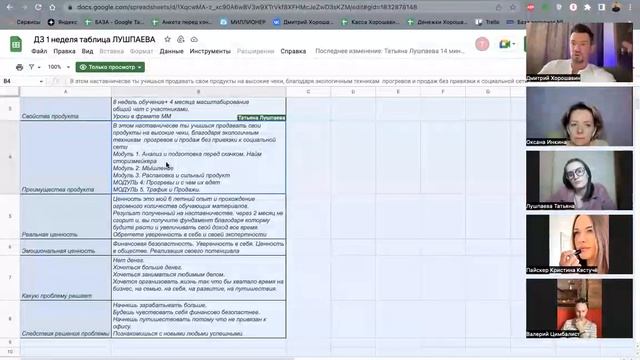Screen dimensions: 640x360
Task: Select column A header
Action: click(65, 92)
